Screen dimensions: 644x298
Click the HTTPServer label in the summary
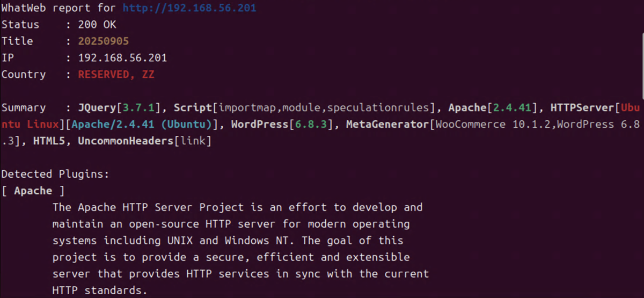click(583, 108)
